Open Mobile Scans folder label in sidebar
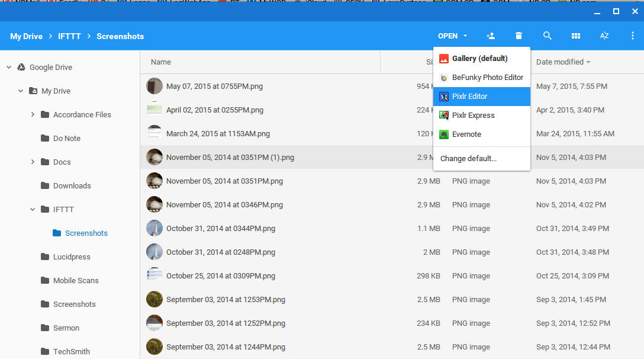The width and height of the screenshot is (644, 359). coord(76,280)
